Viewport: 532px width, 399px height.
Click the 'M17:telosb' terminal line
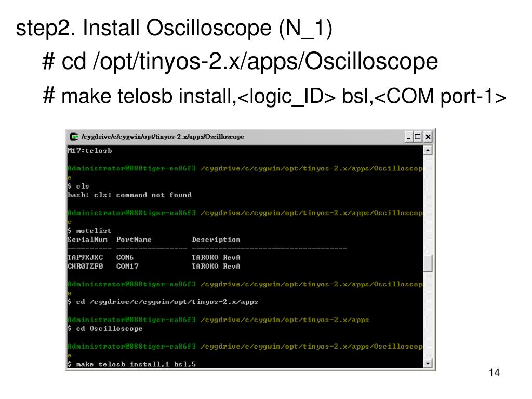tap(89, 150)
